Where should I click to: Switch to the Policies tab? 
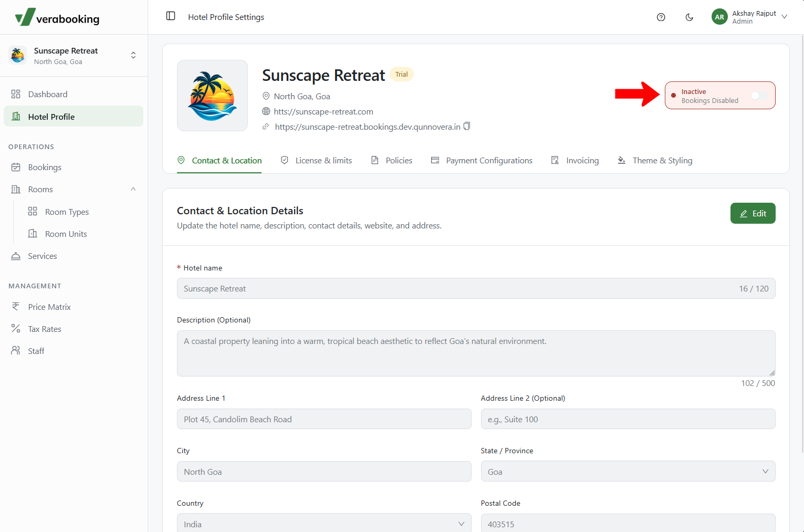pos(392,161)
